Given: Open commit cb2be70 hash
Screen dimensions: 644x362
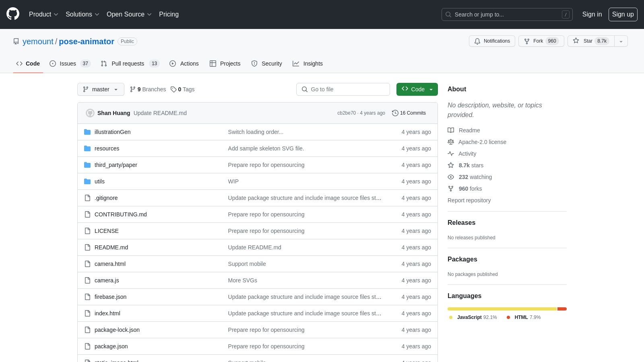Looking at the screenshot, I should point(347,113).
